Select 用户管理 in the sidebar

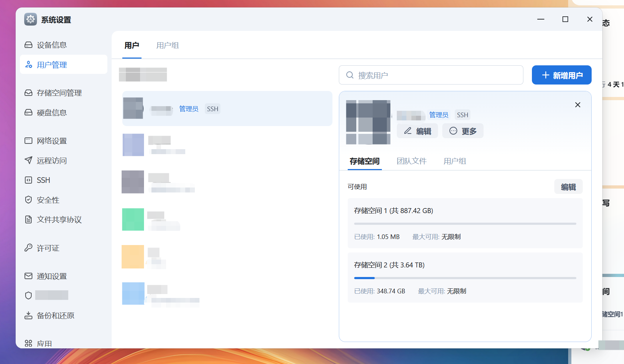point(52,64)
